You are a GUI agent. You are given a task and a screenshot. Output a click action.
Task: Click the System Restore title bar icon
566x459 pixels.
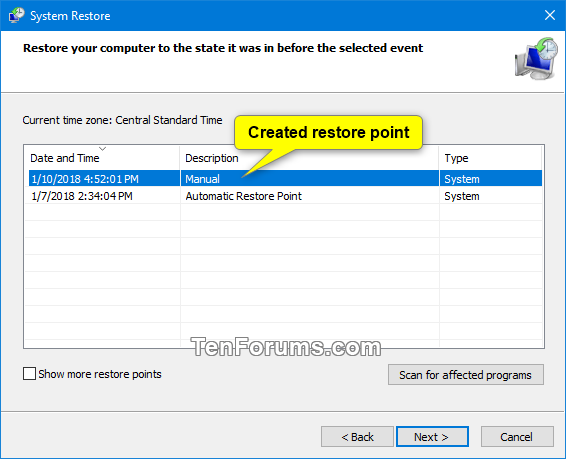(16, 16)
